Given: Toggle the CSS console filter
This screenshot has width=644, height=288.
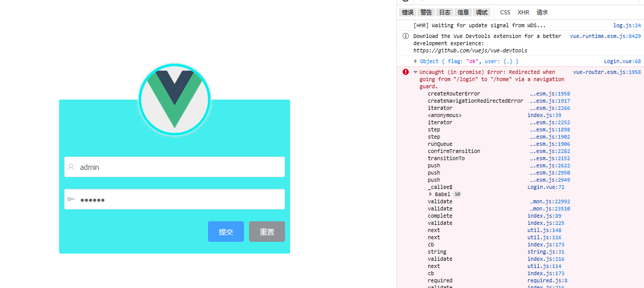Looking at the screenshot, I should [505, 12].
